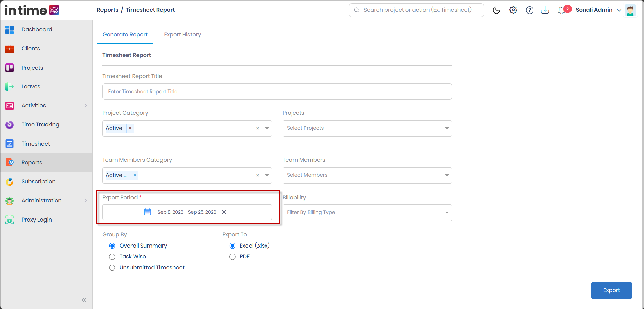Image resolution: width=644 pixels, height=309 pixels.
Task: Clear the export period date range
Action: 224,212
